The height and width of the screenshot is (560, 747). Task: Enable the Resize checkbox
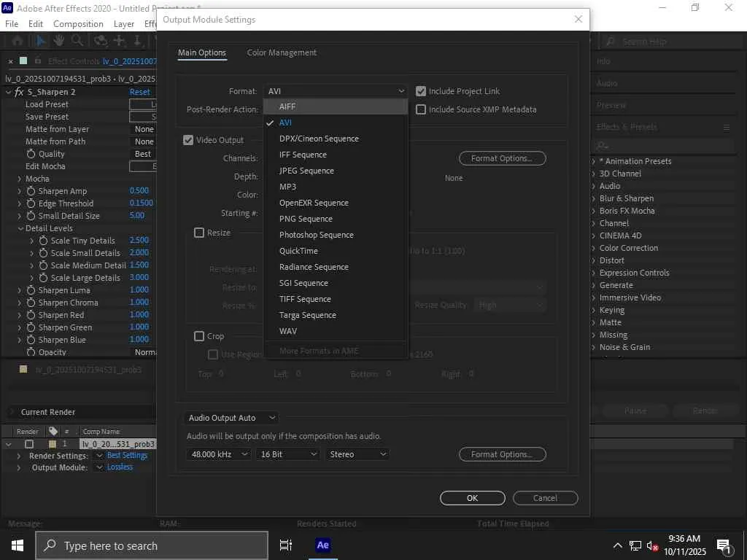coord(199,233)
